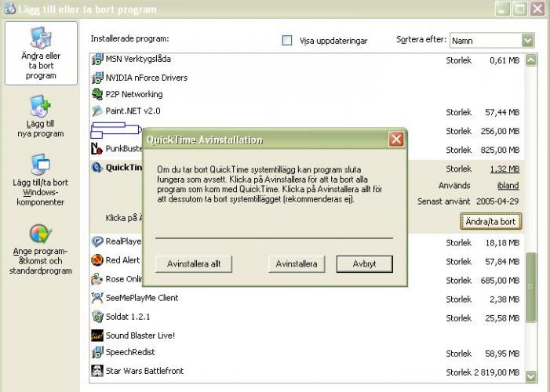Click the Avinstallera button
Screen dimensions: 550x392
point(297,264)
